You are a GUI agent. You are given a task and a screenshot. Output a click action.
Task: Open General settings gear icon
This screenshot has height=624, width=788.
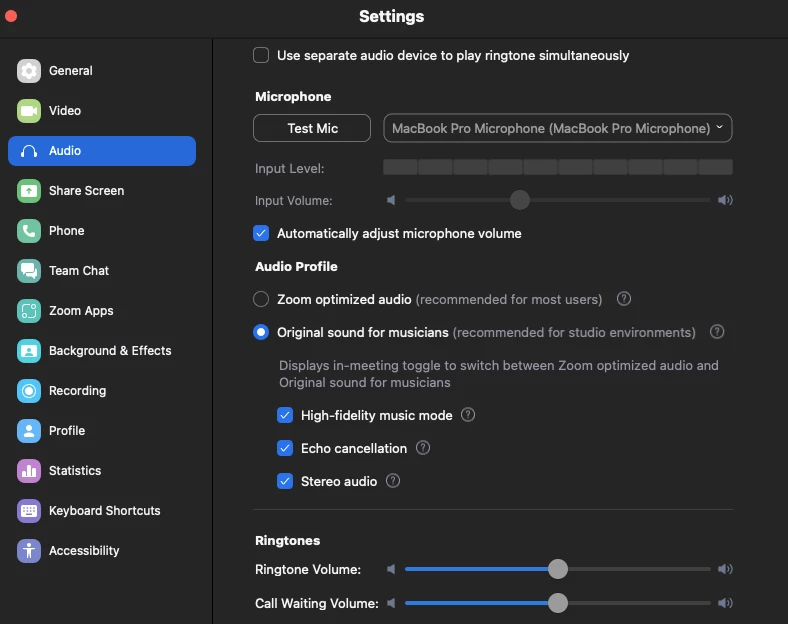[29, 71]
